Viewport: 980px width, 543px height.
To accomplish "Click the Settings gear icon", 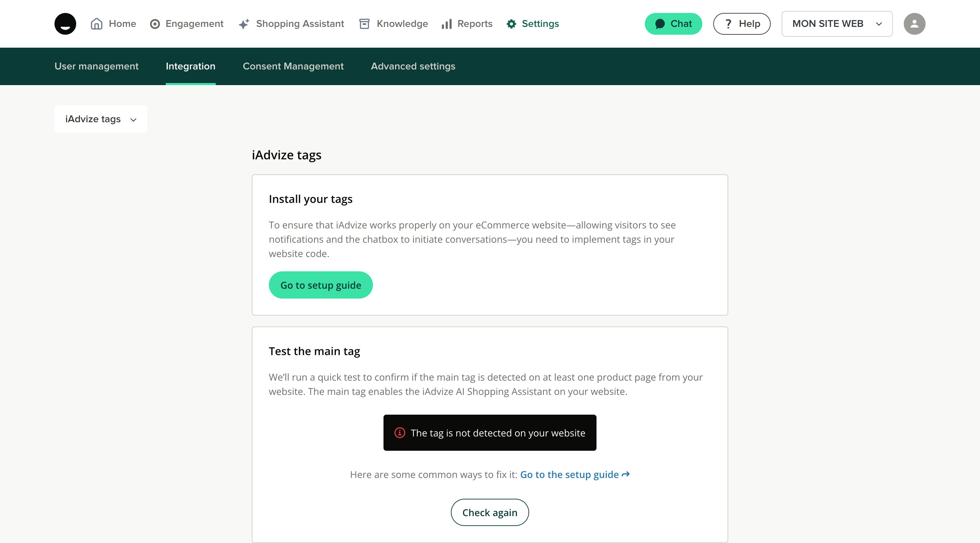I will point(511,24).
